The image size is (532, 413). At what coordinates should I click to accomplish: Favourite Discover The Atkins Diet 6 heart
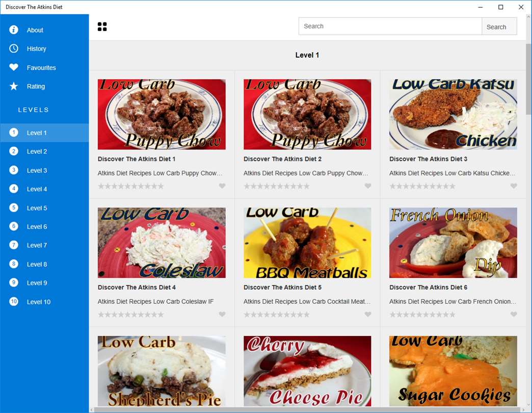(514, 314)
